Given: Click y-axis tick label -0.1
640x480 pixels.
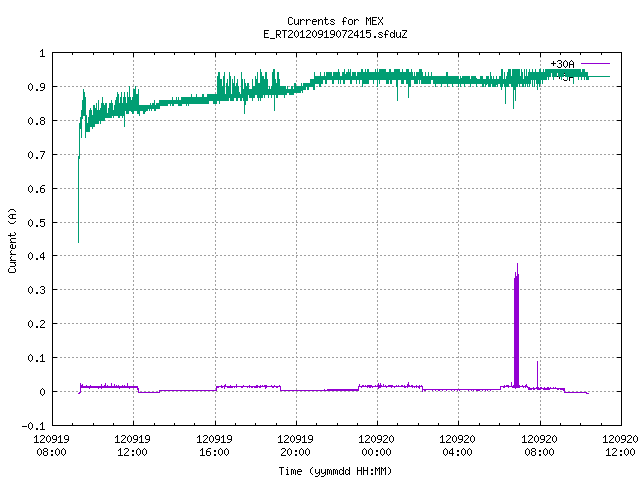Looking at the screenshot, I should 33,426.
